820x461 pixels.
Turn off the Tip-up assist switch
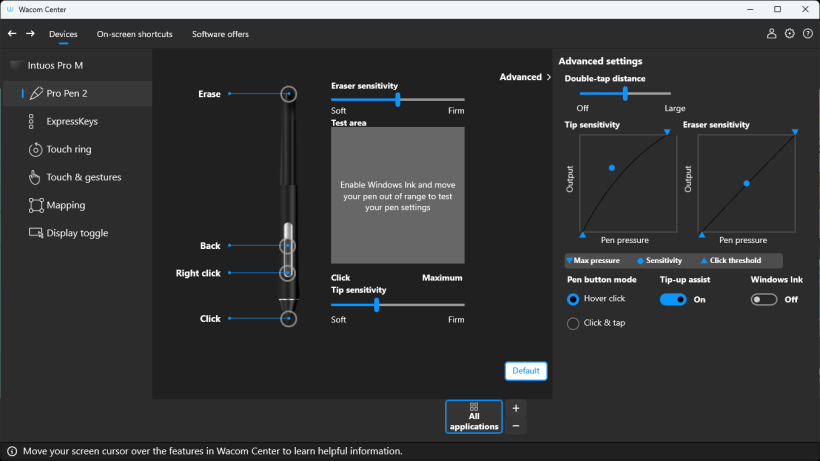click(x=673, y=299)
